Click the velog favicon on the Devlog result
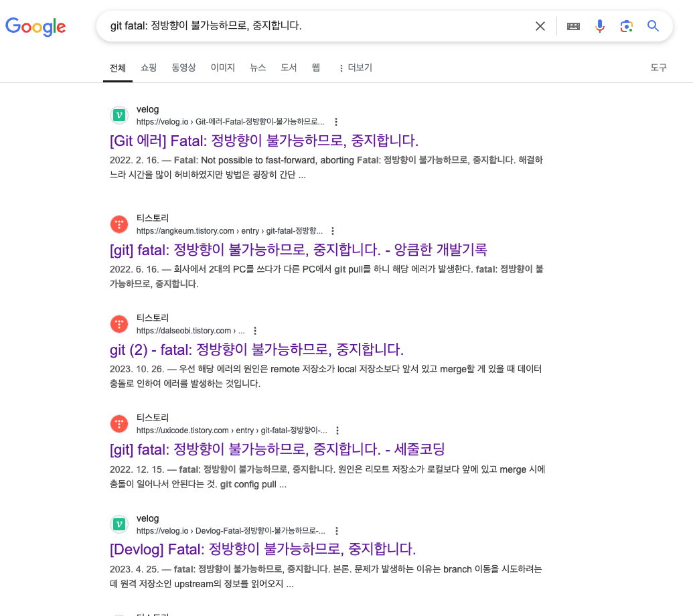 [x=119, y=524]
